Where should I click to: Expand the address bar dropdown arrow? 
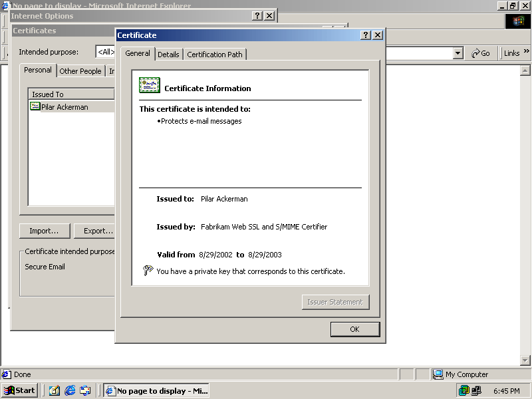pos(458,53)
